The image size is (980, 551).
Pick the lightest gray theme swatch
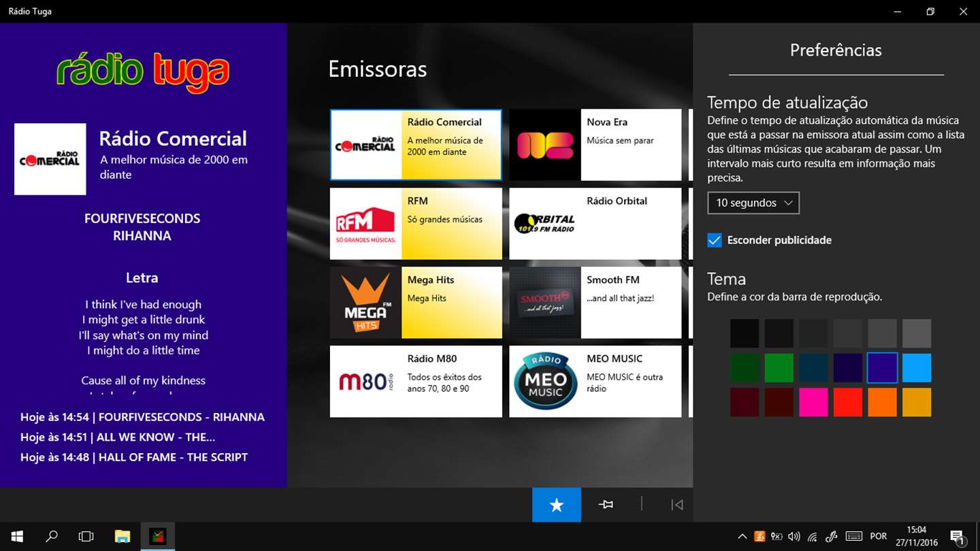coord(917,333)
